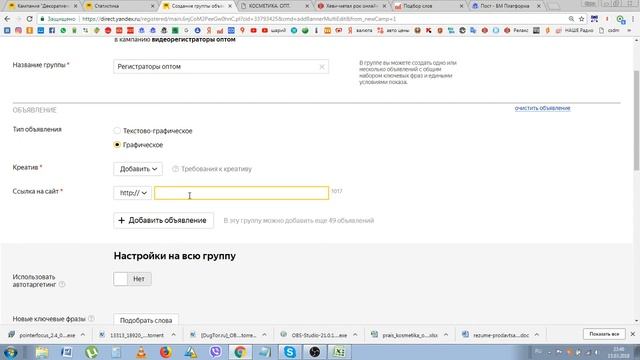Expand options for rezume-prodavtsa doc download
Viewport: 640px width, 360px height.
pyautogui.click(x=537, y=335)
